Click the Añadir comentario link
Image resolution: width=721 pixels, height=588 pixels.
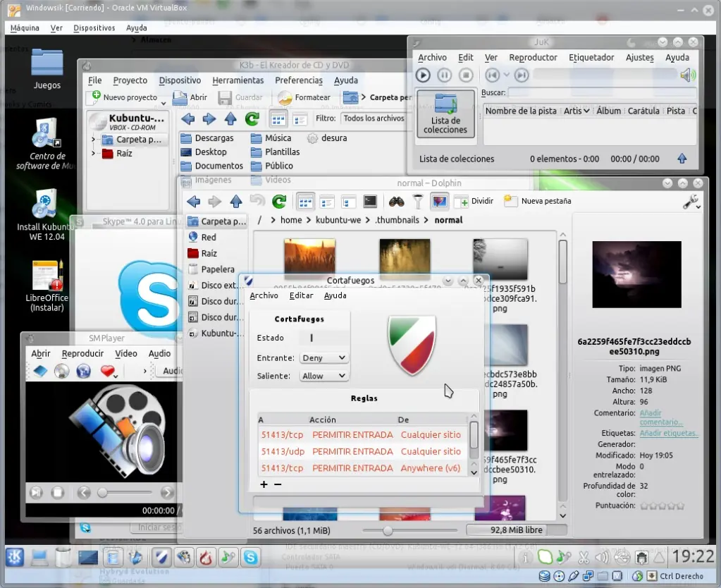coord(660,417)
